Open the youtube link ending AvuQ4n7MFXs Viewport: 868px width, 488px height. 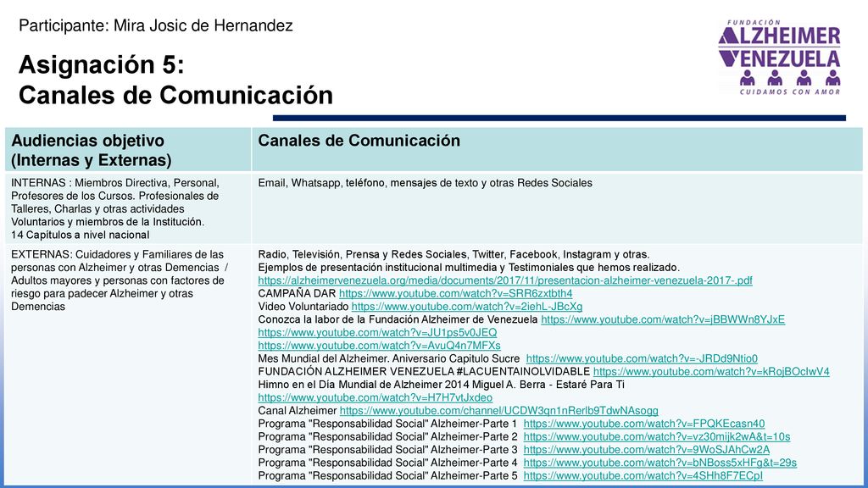point(379,346)
